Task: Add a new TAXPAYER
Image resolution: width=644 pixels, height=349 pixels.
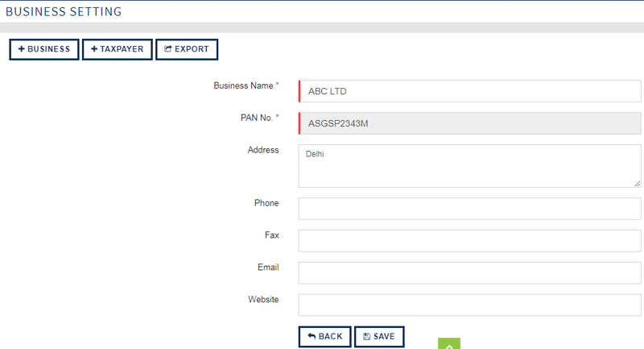Action: pyautogui.click(x=117, y=49)
